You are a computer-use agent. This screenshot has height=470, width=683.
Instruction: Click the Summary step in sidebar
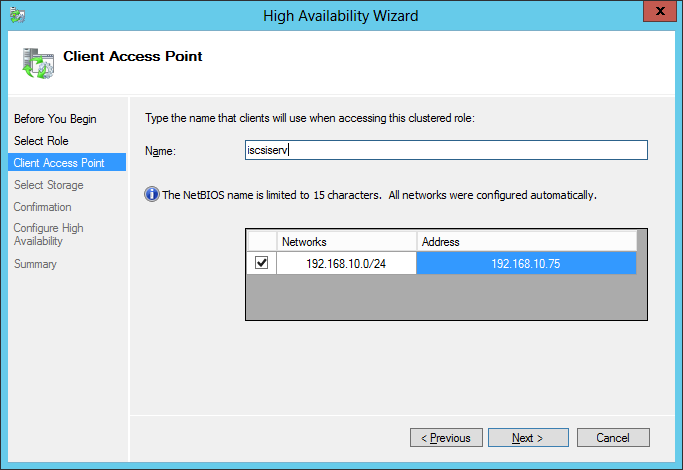pos(35,264)
